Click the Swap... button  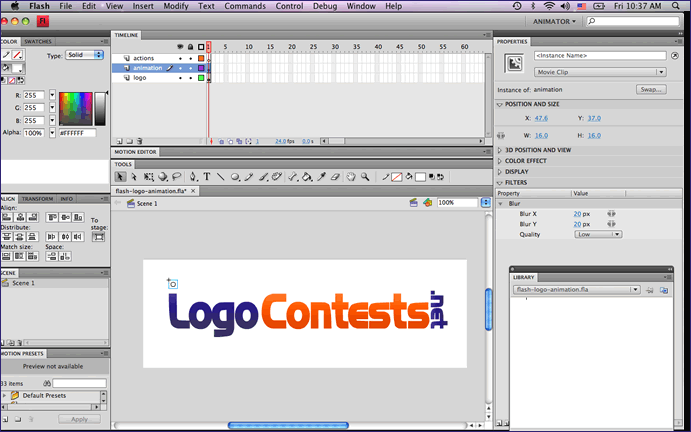[651, 89]
